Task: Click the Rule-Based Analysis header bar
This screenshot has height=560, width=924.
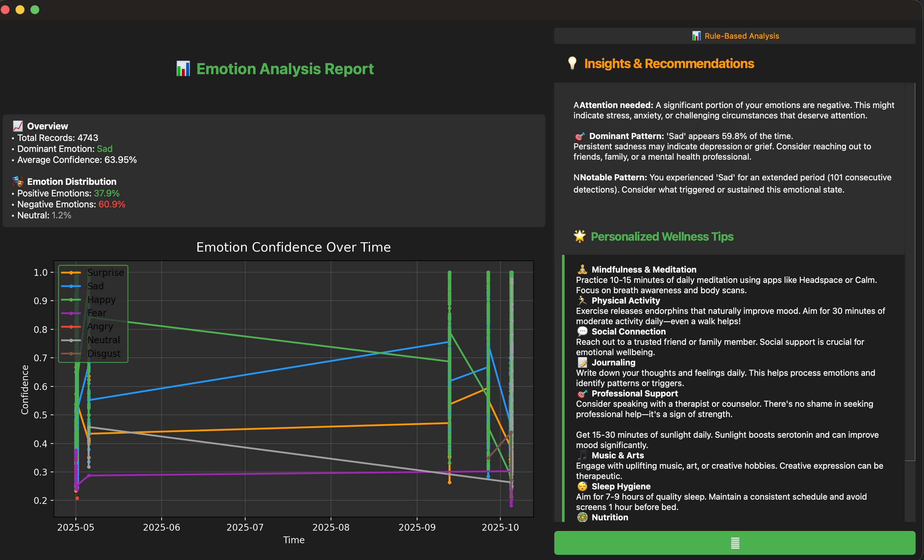Action: (x=734, y=36)
